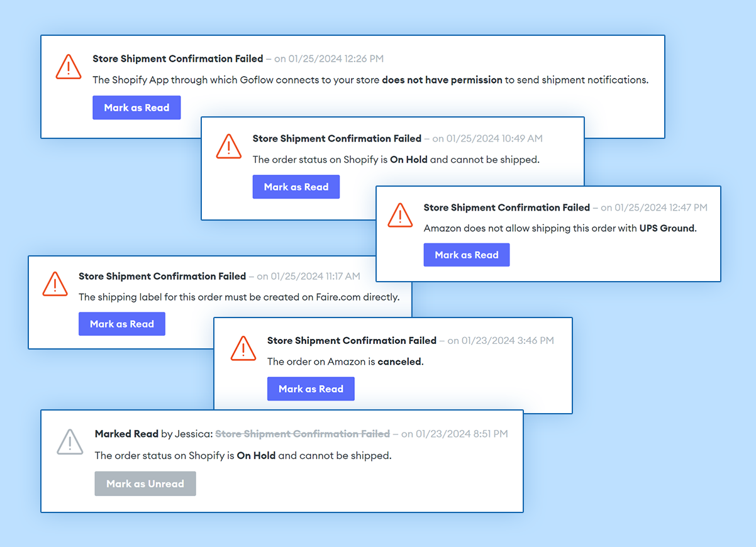This screenshot has width=756, height=547.
Task: Click the warning icon on the canceled order alert
Action: point(243,348)
